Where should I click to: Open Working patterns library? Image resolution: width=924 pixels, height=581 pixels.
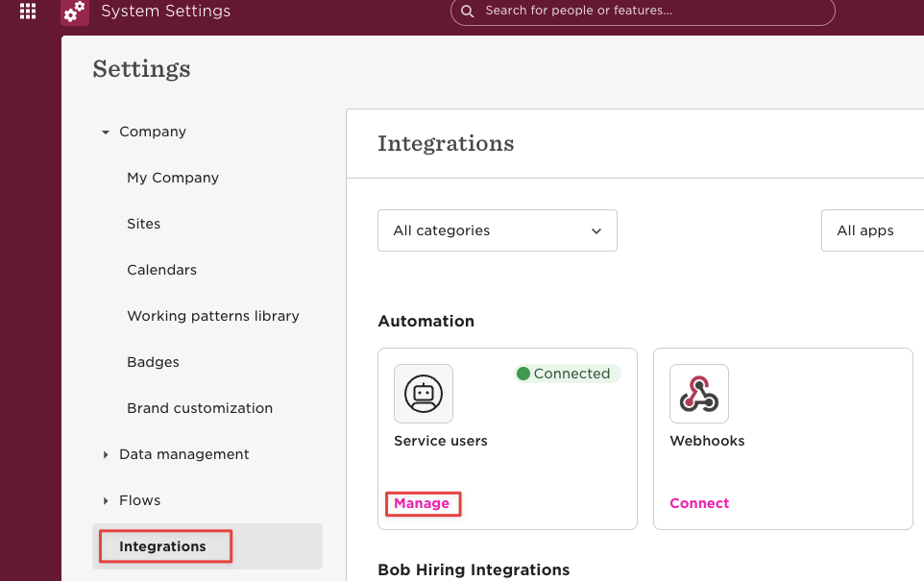point(213,316)
